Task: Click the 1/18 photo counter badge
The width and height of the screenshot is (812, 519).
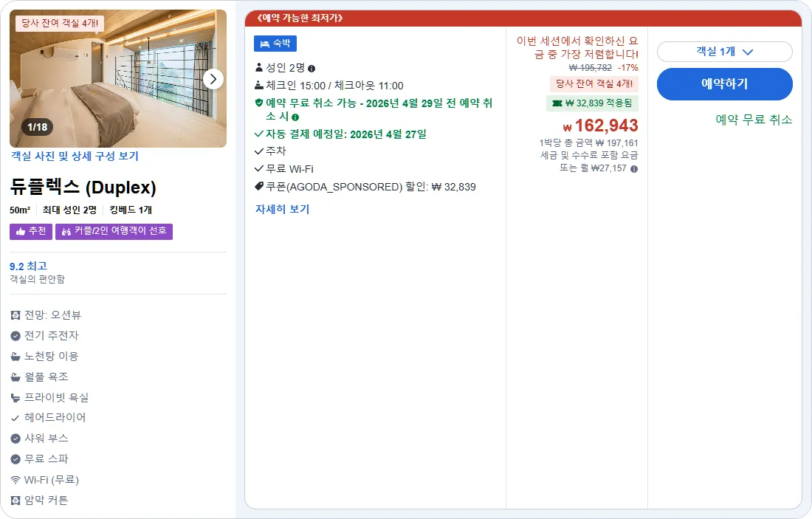Action: pyautogui.click(x=38, y=127)
